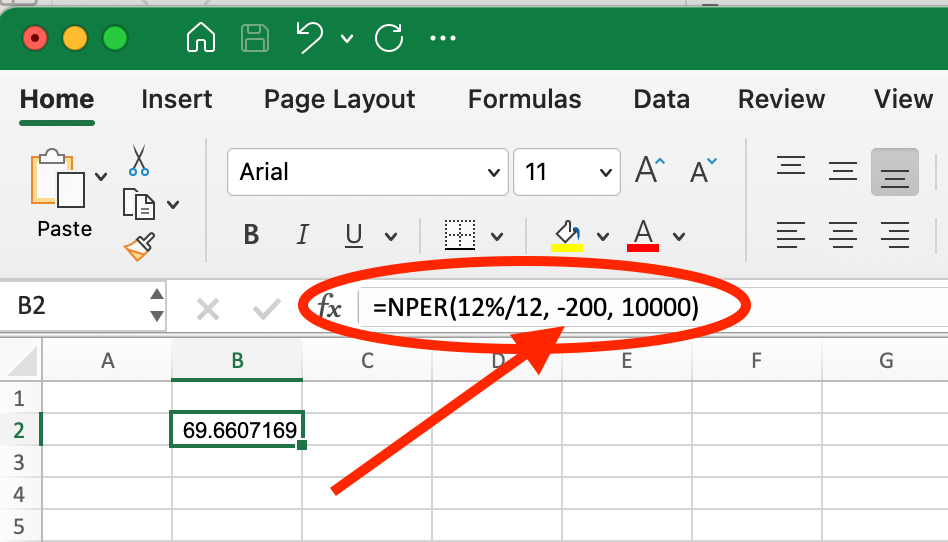Select column B header
Viewport: 948px width, 542px height.
pyautogui.click(x=237, y=361)
